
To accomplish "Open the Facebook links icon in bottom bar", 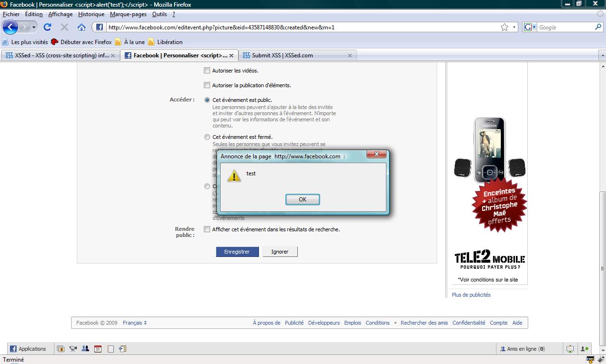I will coord(122,349).
